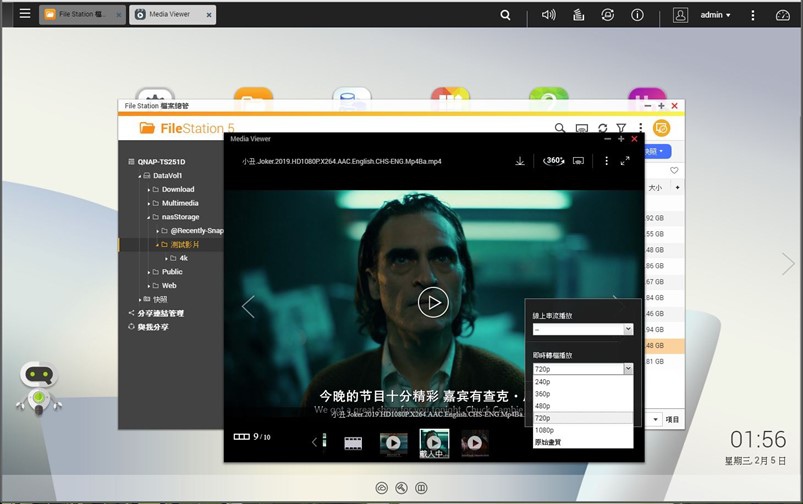803x504 pixels.
Task: Choose 480p transcoding quality
Action: tap(583, 406)
